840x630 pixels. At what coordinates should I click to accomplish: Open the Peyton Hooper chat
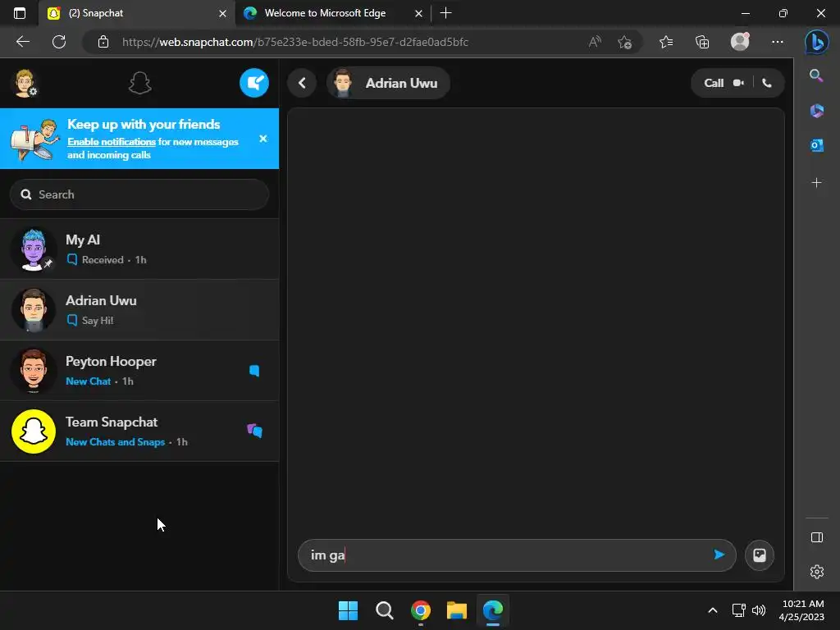point(139,370)
